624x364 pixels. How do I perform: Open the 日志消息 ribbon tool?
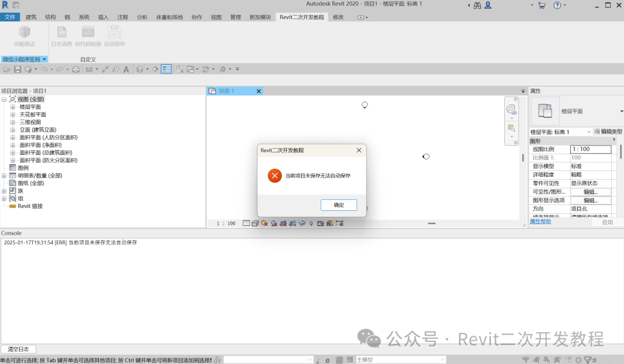62,31
